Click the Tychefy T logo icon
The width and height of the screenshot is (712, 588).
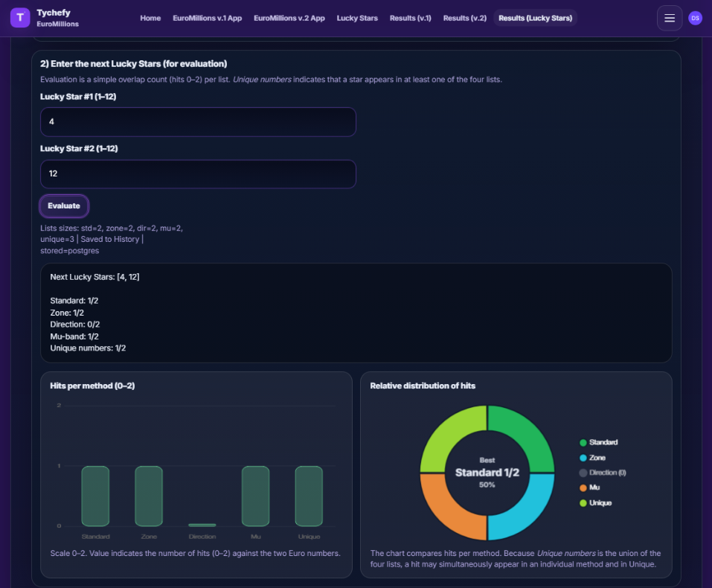tap(20, 19)
